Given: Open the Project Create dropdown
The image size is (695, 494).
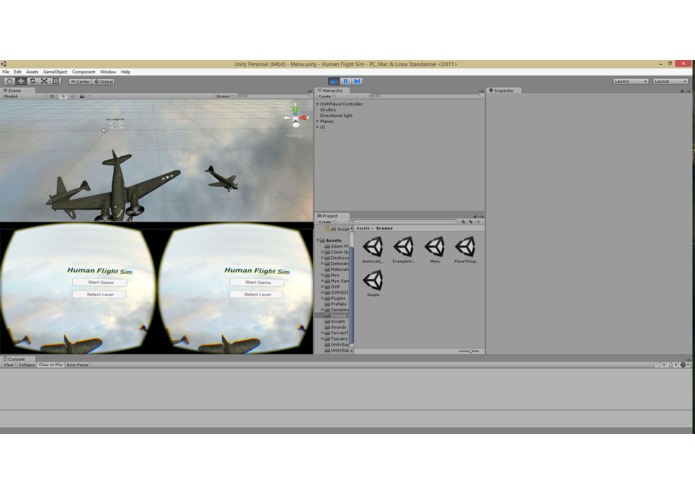Looking at the screenshot, I should tap(326, 222).
